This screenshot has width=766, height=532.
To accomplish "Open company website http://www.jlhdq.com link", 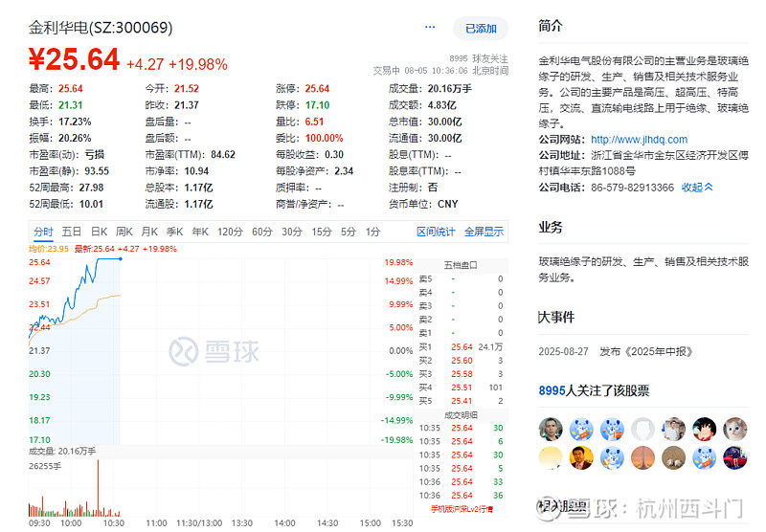I will coord(639,140).
